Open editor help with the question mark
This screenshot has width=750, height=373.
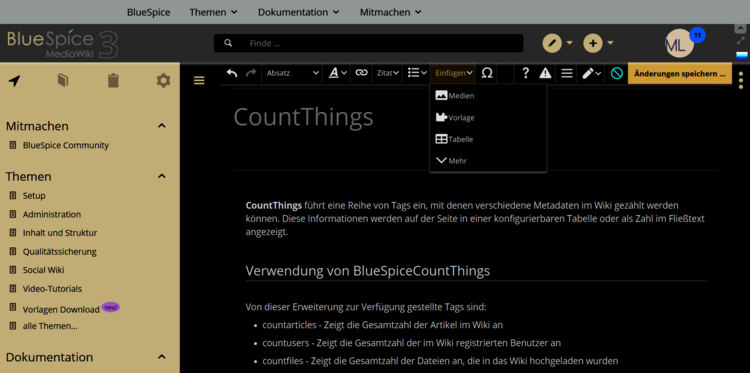[x=526, y=73]
